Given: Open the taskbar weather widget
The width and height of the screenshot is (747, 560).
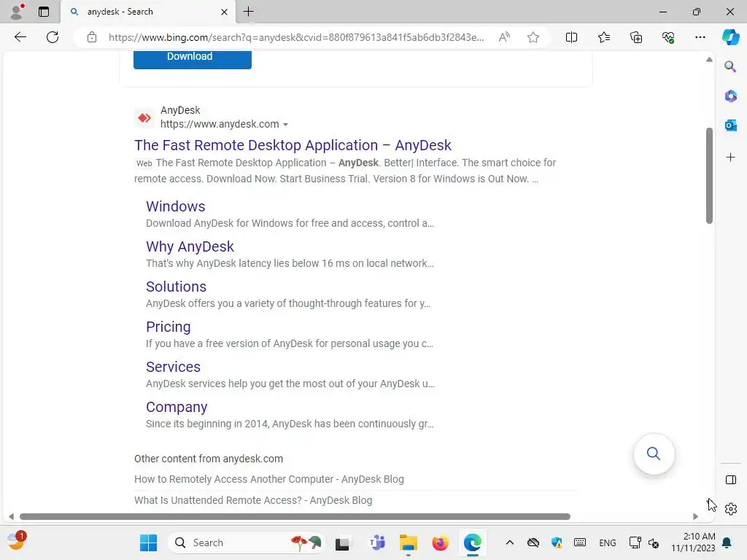Looking at the screenshot, I should pyautogui.click(x=16, y=542).
